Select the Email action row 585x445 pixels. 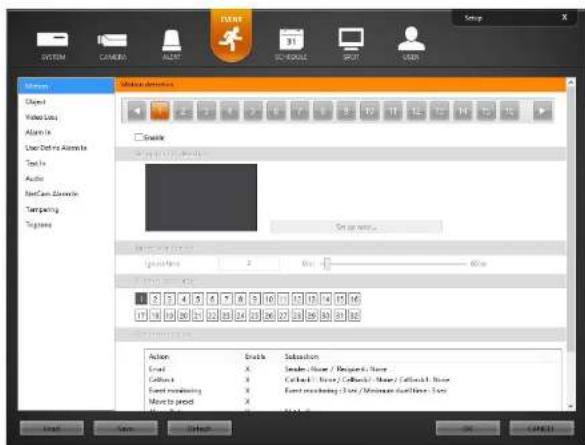[353, 369]
